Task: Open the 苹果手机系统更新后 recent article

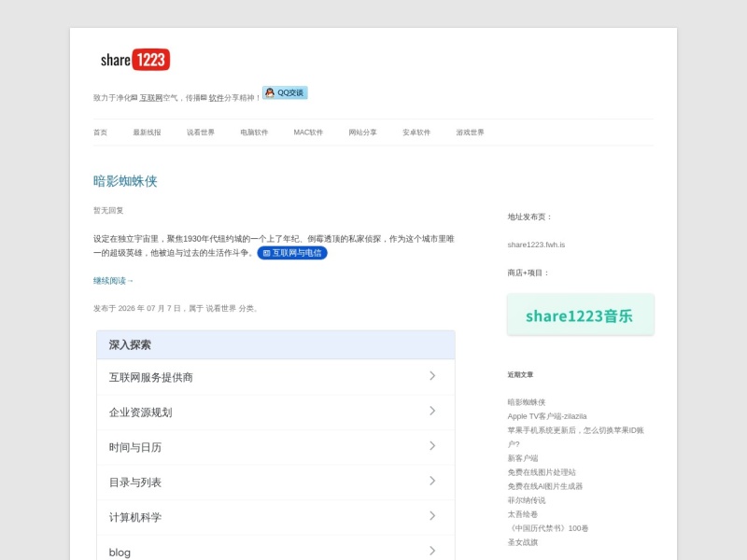Action: tap(575, 437)
